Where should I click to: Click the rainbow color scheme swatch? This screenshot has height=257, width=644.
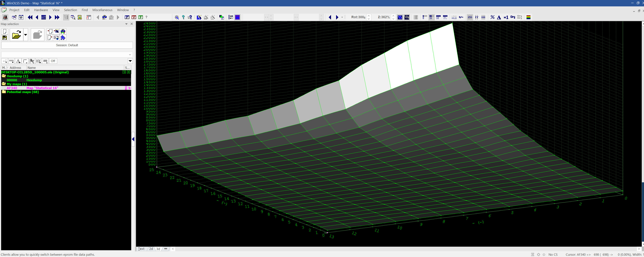click(529, 17)
